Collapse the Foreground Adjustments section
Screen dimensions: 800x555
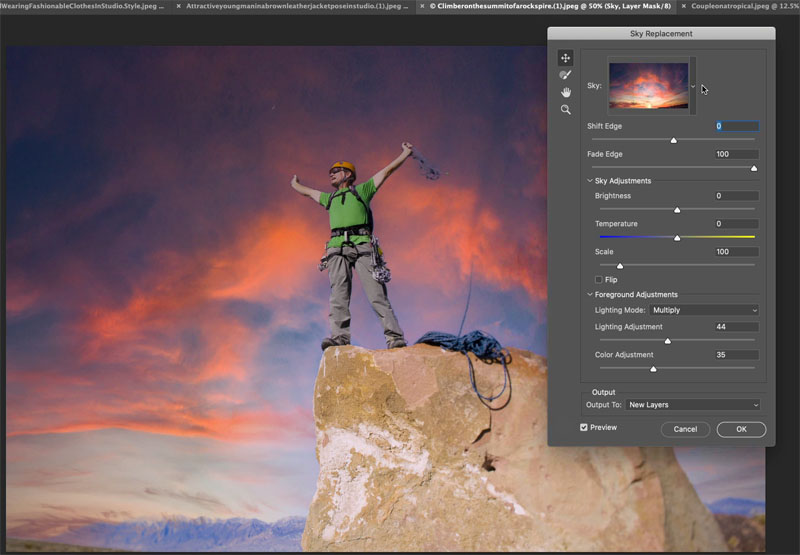590,295
